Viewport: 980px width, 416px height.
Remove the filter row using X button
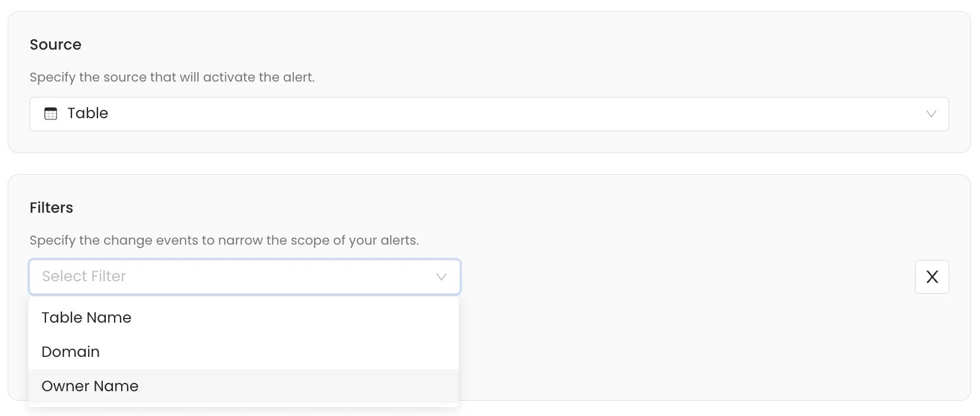pos(932,277)
